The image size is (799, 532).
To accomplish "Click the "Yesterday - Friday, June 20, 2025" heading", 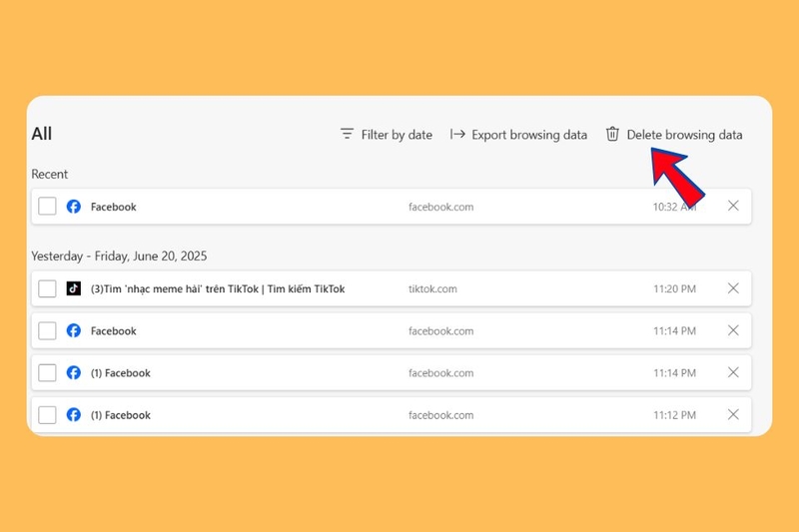I will tap(119, 256).
